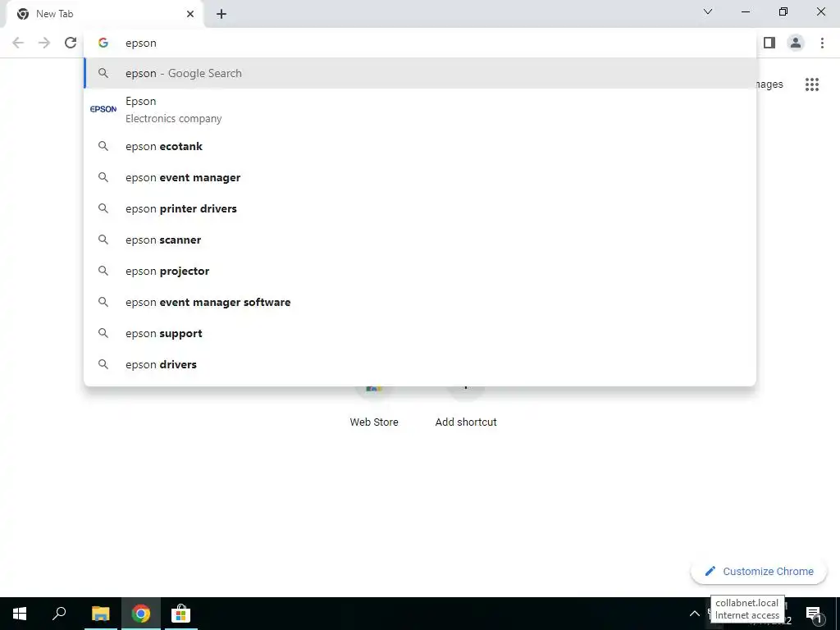840x630 pixels.
Task: Choose epson scanner suggestion
Action: pyautogui.click(x=420, y=240)
